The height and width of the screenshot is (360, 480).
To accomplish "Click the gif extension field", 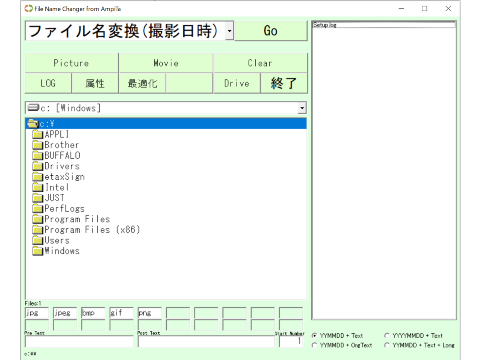I will (x=121, y=313).
